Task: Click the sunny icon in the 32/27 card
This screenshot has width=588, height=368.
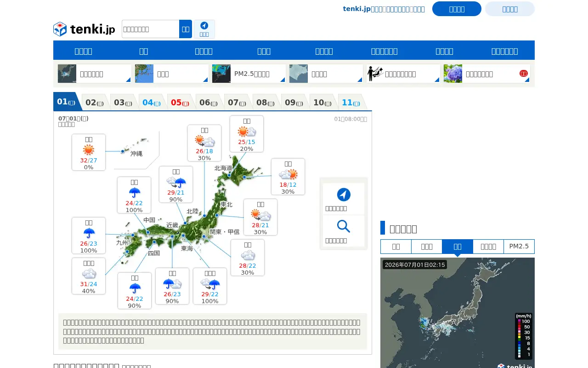Action: coord(89,150)
